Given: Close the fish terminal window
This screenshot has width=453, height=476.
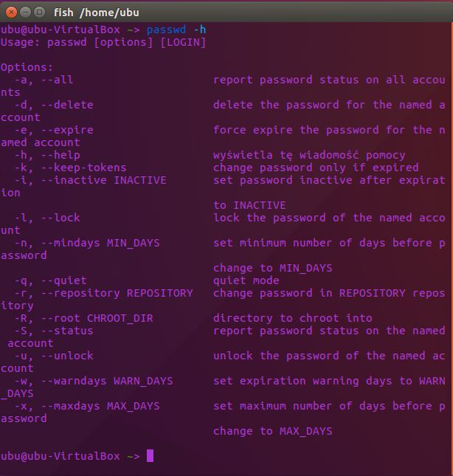Looking at the screenshot, I should [10, 12].
